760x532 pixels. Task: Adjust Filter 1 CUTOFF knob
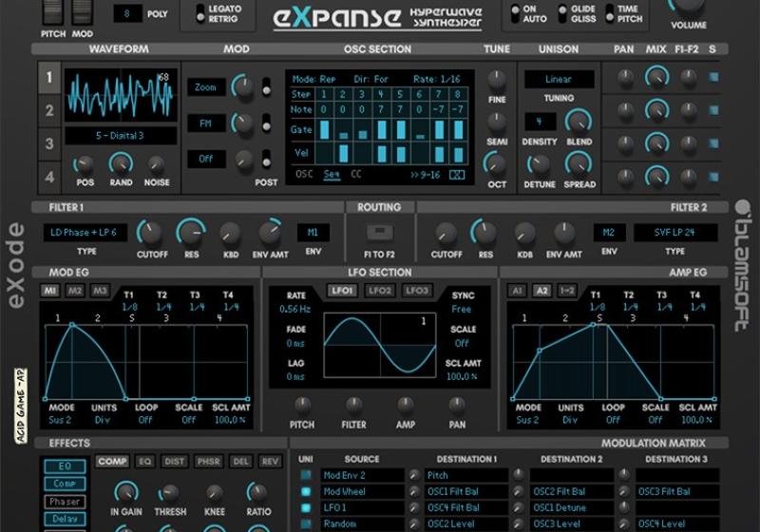[x=149, y=232]
